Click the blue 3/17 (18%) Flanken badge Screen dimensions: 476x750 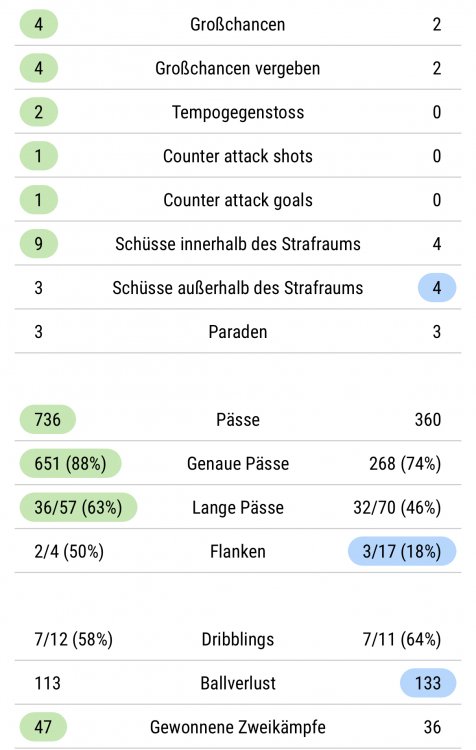(402, 551)
